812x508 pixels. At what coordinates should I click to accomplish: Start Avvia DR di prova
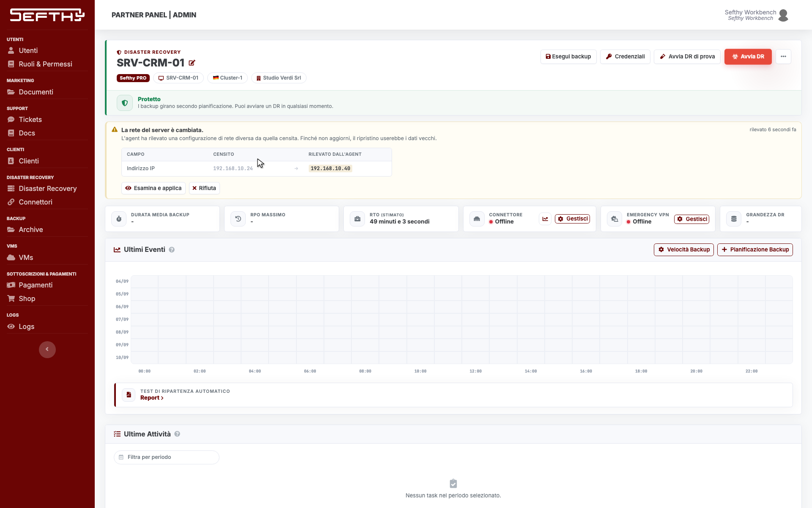[687, 57]
